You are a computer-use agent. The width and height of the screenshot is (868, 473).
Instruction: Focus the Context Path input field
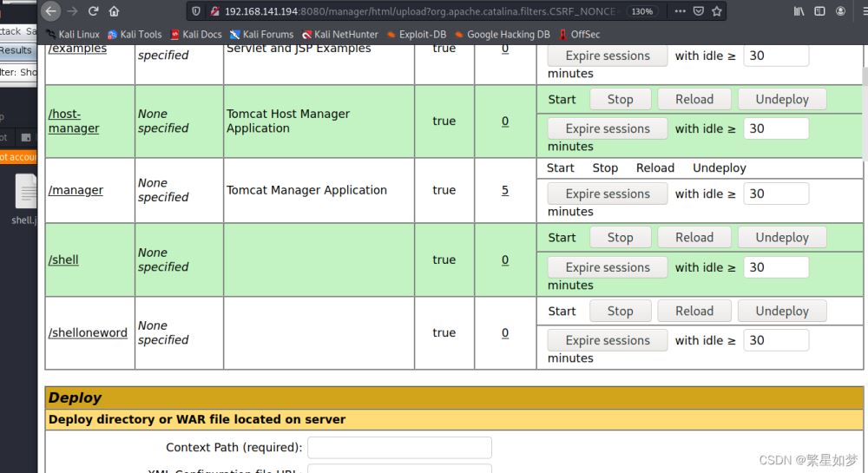coord(399,448)
